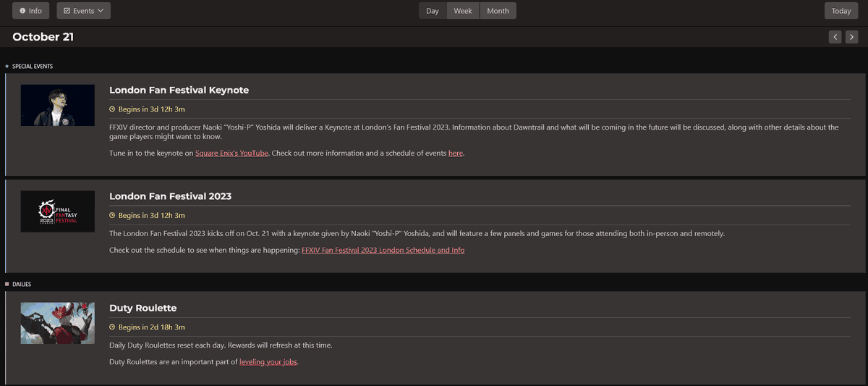Follow the Square Enix's YouTube link
This screenshot has height=386, width=868.
[231, 154]
